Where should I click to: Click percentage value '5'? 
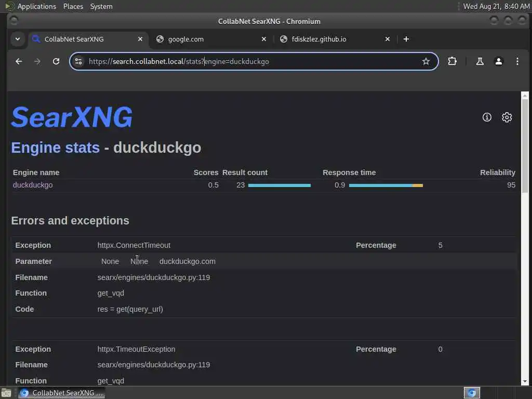[440, 245]
